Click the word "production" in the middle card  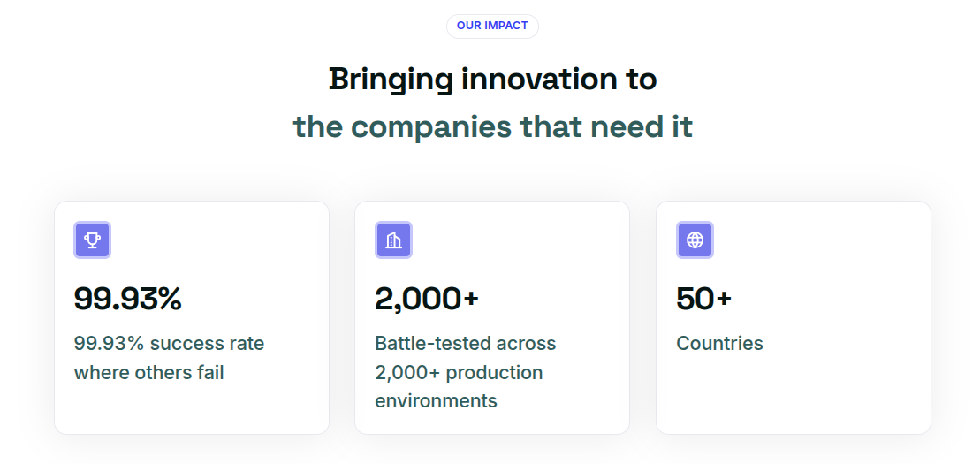[494, 372]
